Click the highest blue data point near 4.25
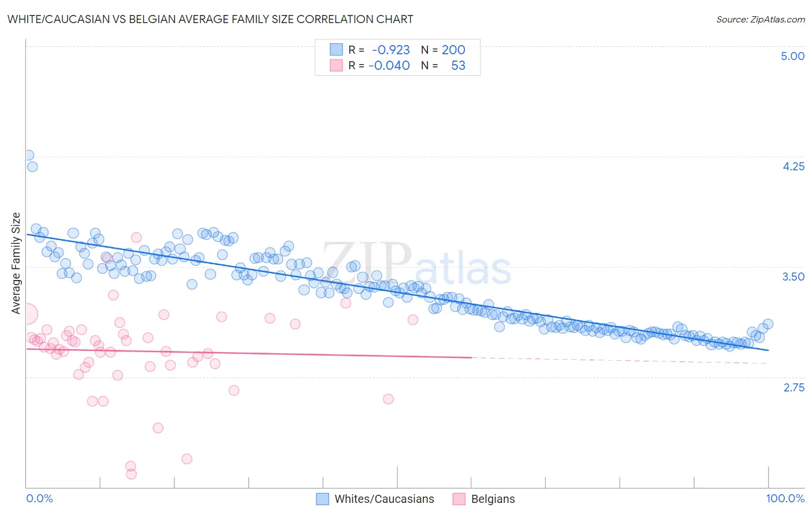812x515 pixels. pyautogui.click(x=28, y=155)
